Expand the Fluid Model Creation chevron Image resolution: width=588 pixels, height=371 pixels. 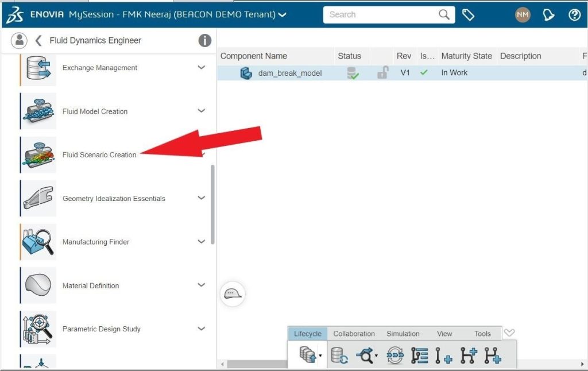[202, 111]
